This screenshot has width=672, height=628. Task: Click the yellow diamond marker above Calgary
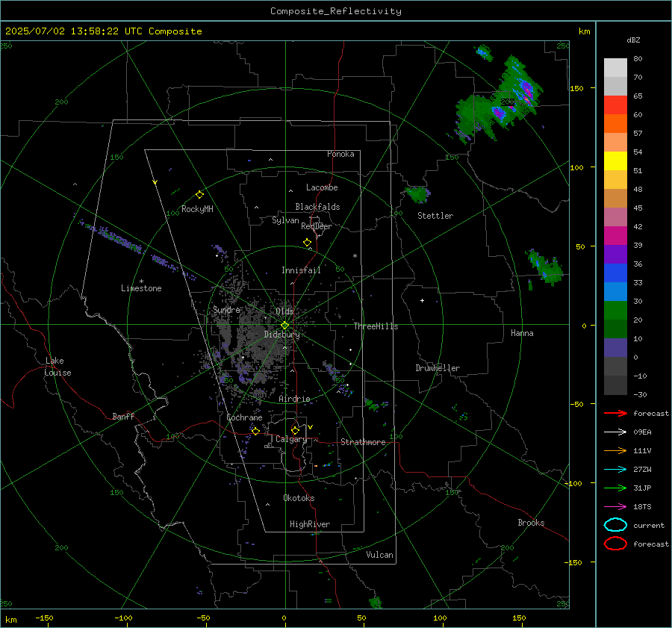point(295,430)
